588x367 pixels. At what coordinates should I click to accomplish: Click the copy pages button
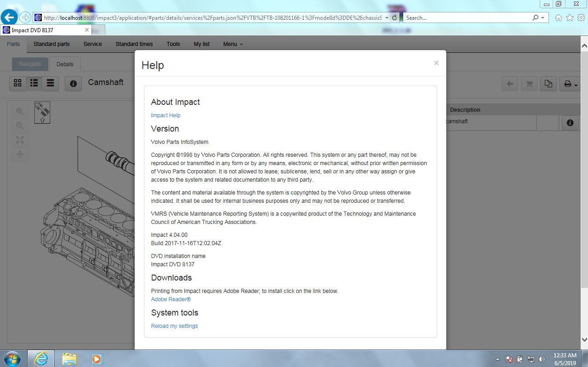click(x=548, y=84)
